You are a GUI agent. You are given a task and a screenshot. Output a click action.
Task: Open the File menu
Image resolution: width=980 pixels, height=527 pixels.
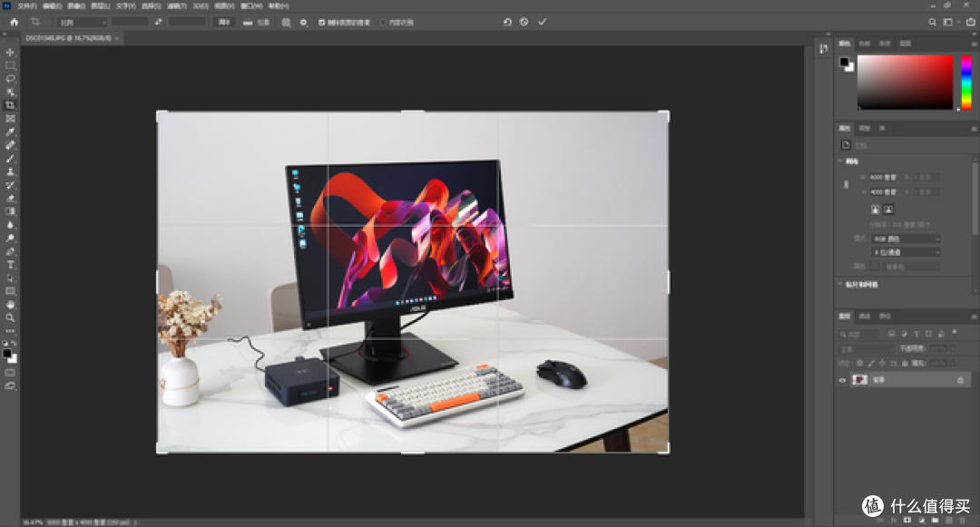(x=27, y=5)
